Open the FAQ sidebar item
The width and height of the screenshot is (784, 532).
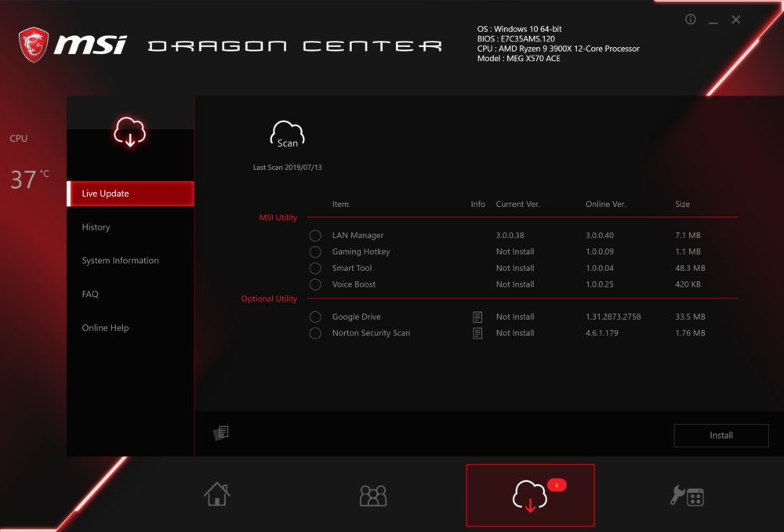pos(90,294)
